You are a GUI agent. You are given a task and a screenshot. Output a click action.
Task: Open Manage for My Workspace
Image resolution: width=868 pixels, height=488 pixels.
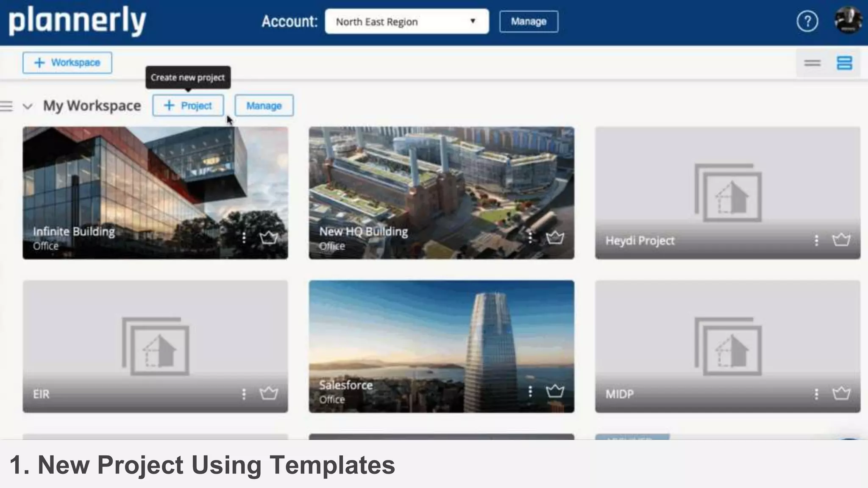point(264,105)
